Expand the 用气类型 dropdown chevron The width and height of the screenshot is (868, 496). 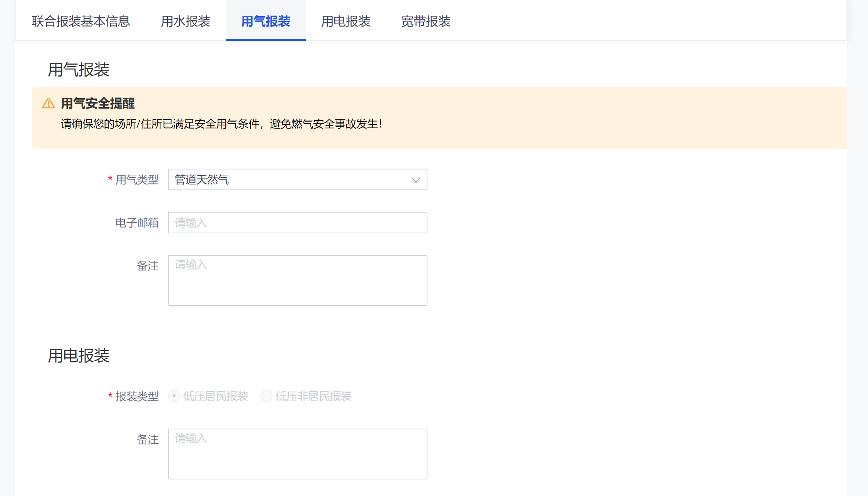click(x=416, y=180)
